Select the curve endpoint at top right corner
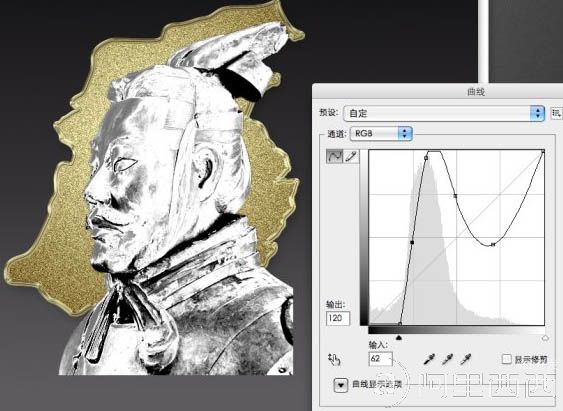Screen dimensions: 563x411 [543, 152]
